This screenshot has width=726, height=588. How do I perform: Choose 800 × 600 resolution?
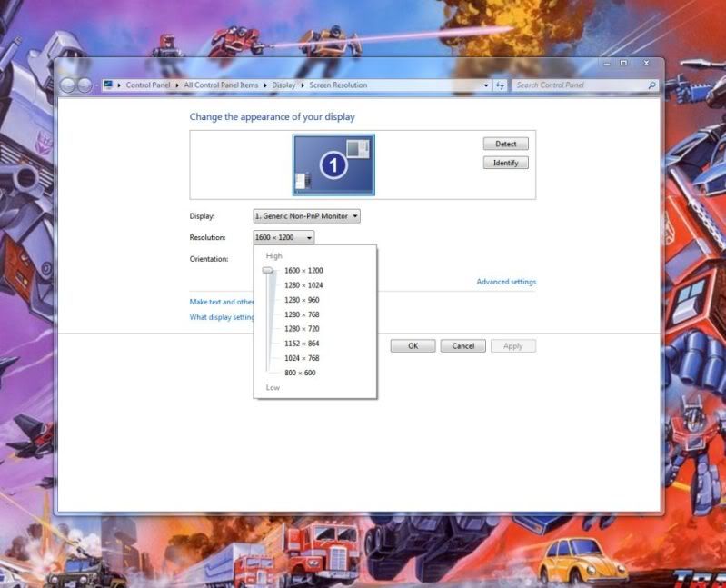[x=300, y=373]
